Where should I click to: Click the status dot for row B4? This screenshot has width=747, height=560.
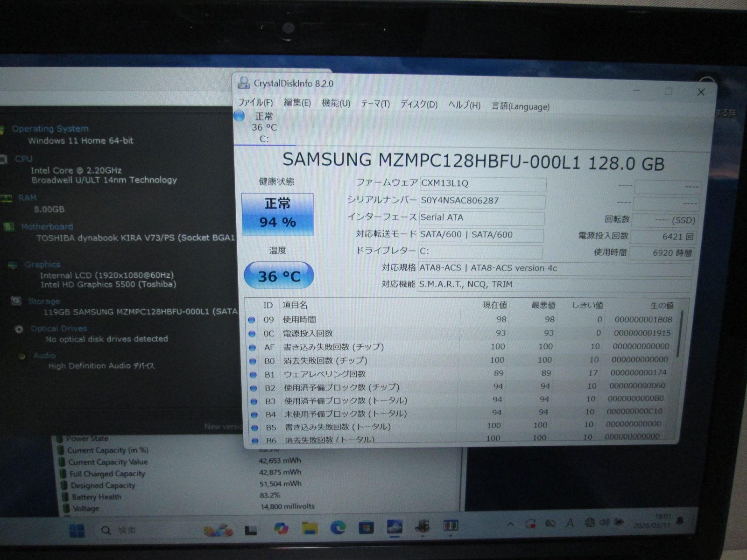(x=254, y=415)
